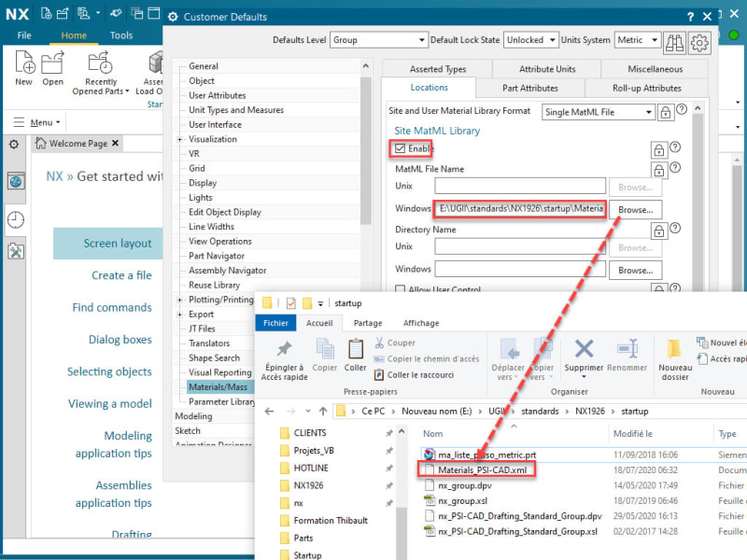Expand the Export tree node

179,315
